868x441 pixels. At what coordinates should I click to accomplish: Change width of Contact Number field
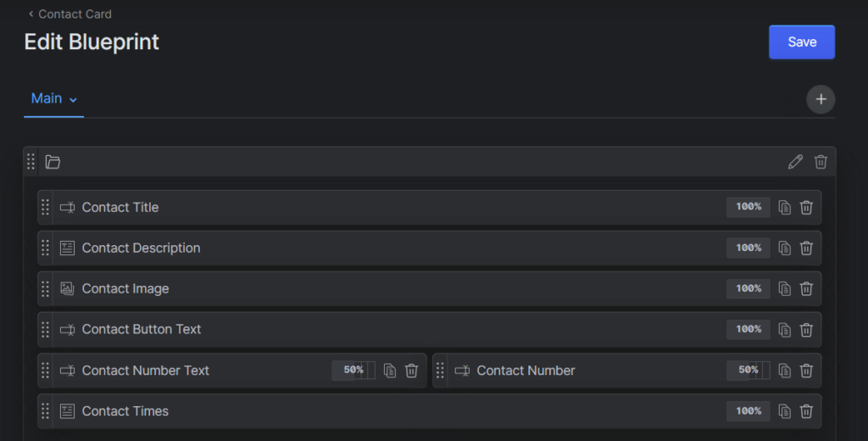(x=748, y=371)
